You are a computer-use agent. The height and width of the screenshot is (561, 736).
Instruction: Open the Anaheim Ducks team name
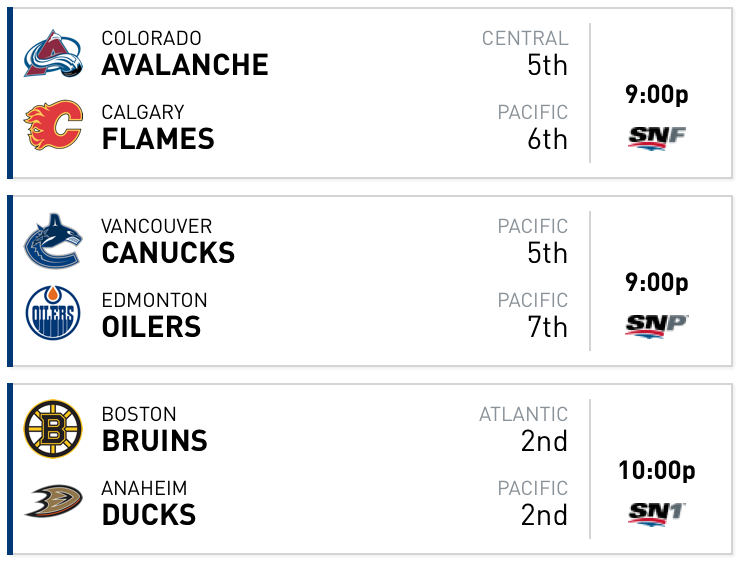(x=149, y=503)
